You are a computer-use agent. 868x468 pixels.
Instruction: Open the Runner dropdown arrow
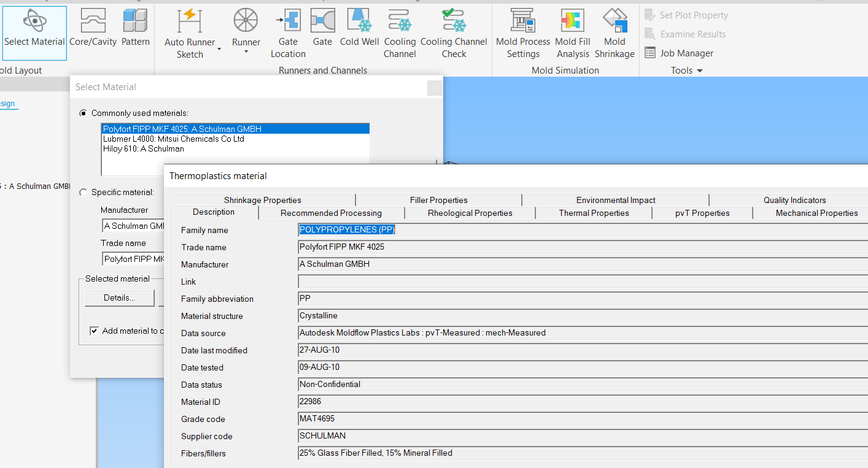246,52
